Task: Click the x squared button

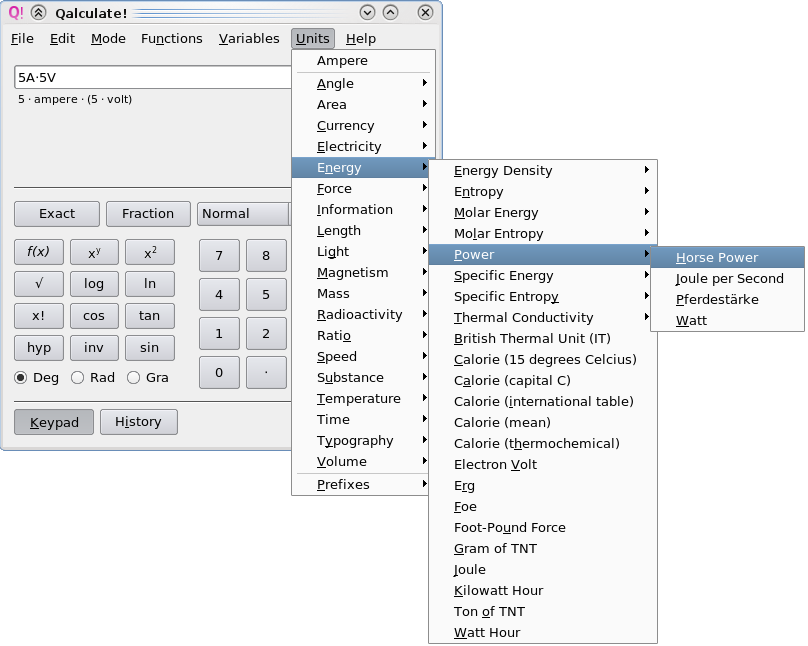Action: (x=150, y=252)
